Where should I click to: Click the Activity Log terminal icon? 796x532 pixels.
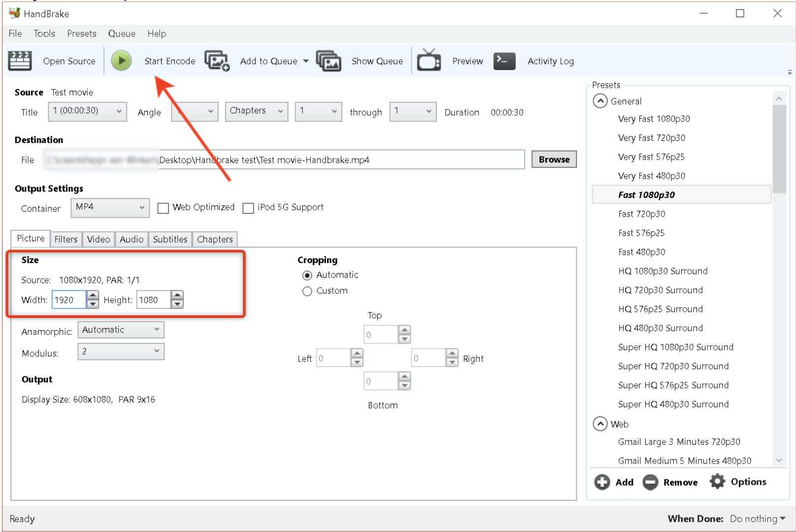(504, 61)
